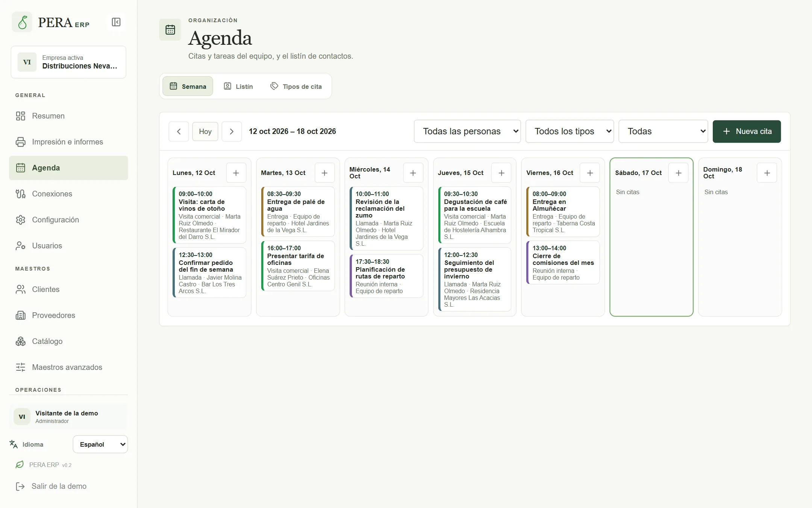Click the Visitante de la demo avatar
This screenshot has width=812, height=508.
(22, 417)
